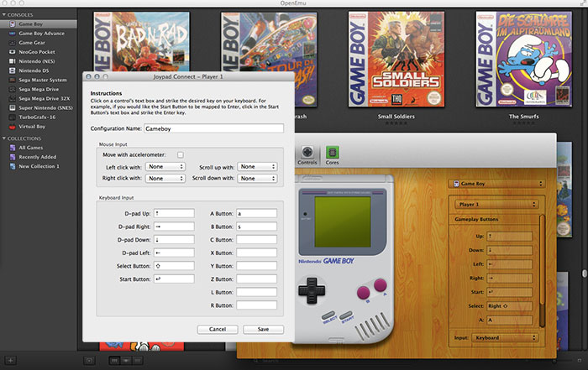Click D-pad Up key field

click(174, 213)
